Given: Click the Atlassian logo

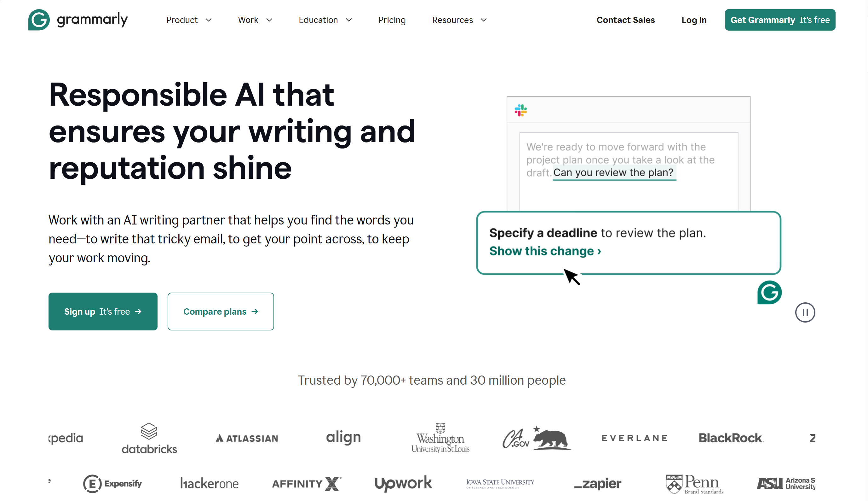Looking at the screenshot, I should 247,438.
